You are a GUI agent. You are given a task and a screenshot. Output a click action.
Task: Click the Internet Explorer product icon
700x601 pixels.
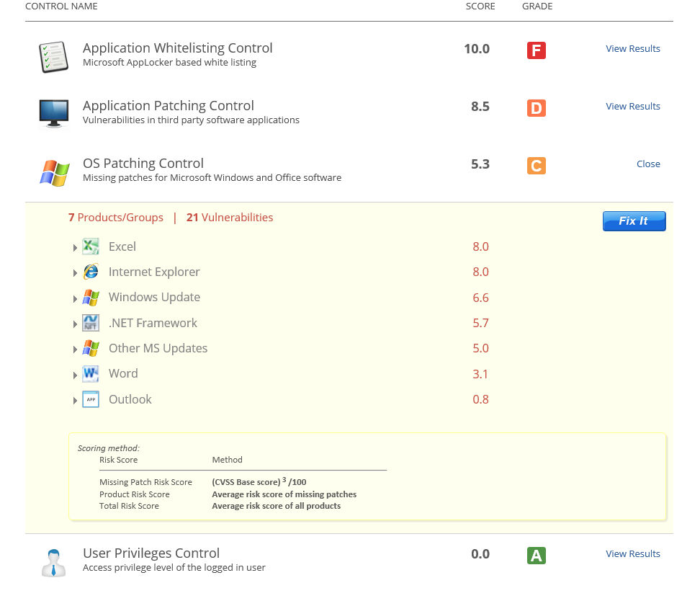(x=91, y=272)
